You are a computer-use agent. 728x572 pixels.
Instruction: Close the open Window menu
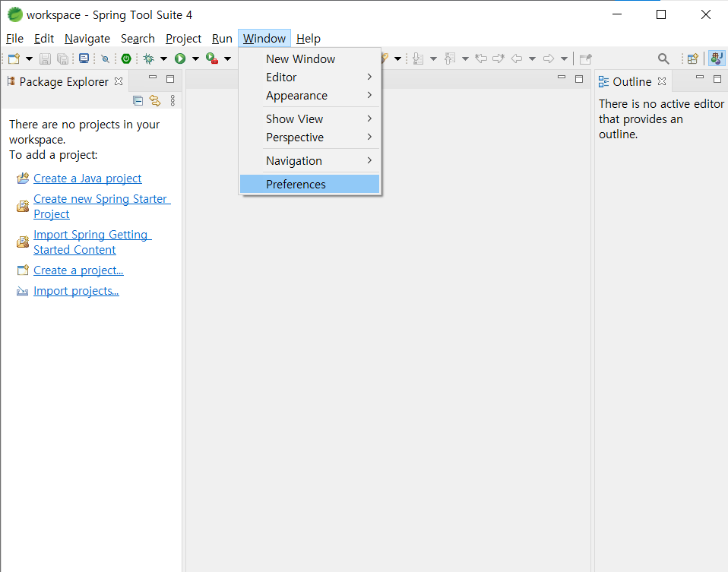pyautogui.click(x=264, y=39)
